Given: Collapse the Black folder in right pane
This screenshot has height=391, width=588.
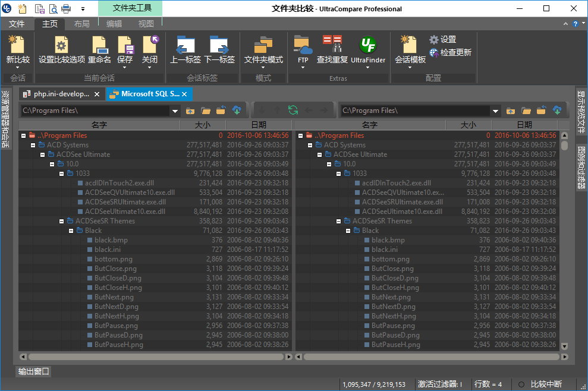Looking at the screenshot, I should point(348,231).
